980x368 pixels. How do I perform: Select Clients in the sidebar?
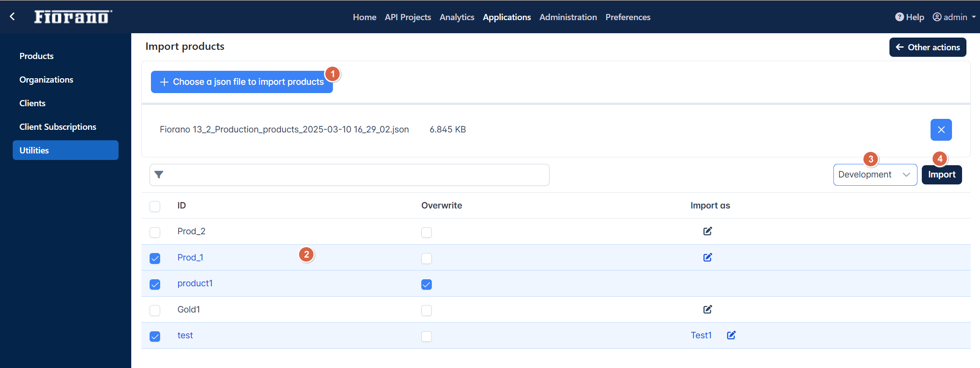66,103
